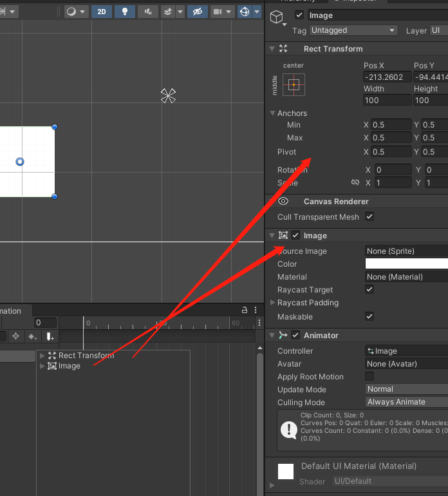
Task: Toggle the 2D scene view button
Action: (x=102, y=12)
